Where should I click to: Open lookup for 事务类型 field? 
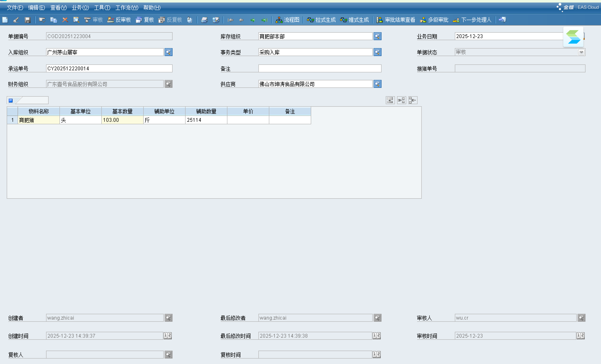click(377, 52)
